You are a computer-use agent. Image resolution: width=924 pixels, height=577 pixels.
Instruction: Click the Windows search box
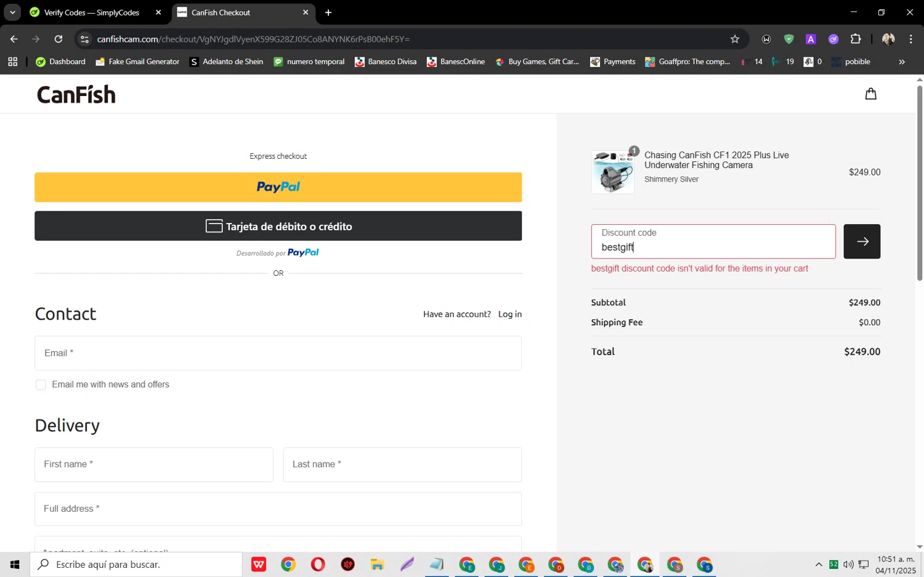pyautogui.click(x=136, y=564)
